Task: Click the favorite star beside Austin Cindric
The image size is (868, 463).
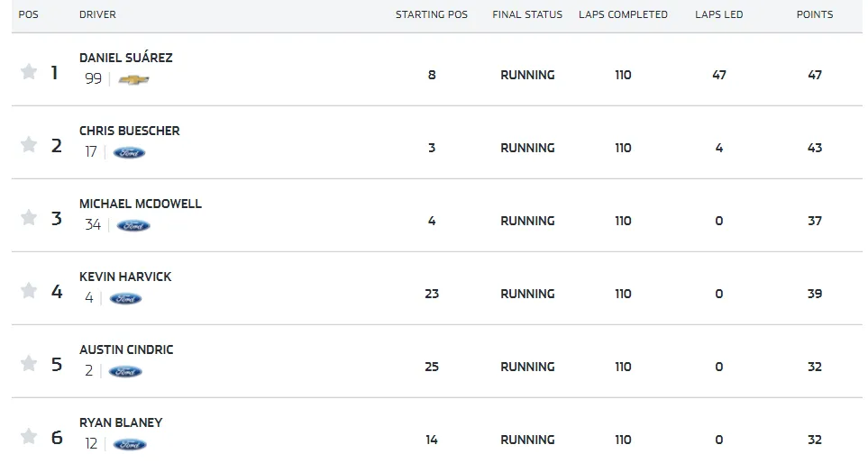Action: tap(29, 363)
